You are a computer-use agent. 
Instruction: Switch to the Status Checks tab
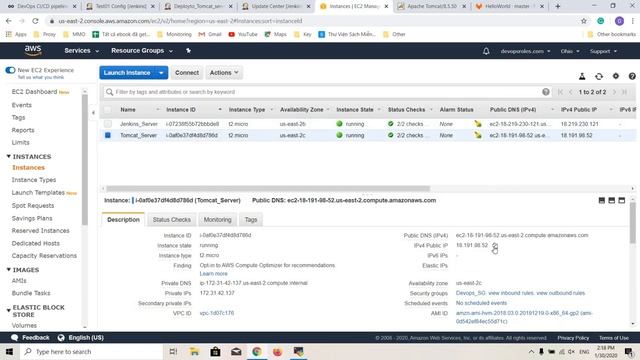click(x=171, y=220)
